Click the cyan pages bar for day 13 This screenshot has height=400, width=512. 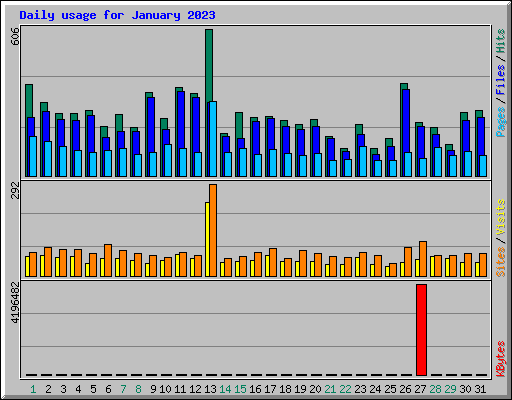point(213,139)
